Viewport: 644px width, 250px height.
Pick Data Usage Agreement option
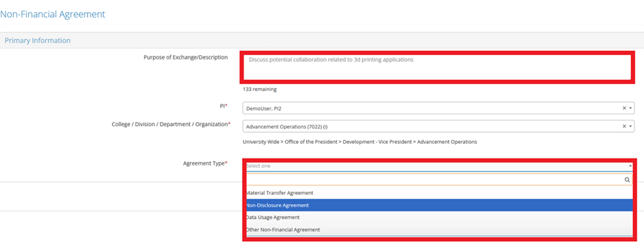[x=439, y=217]
